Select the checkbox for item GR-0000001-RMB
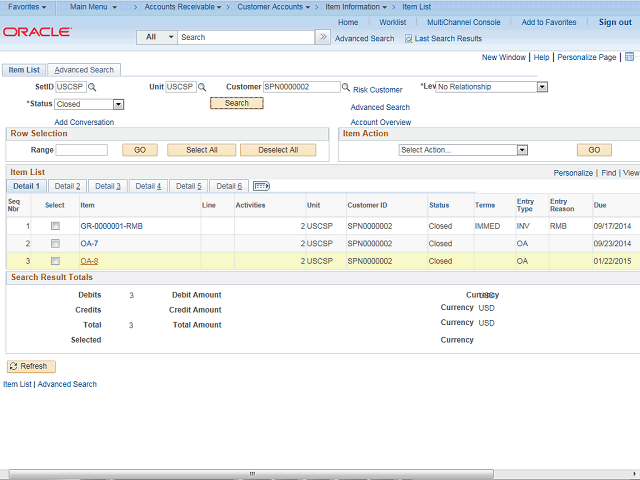Screen dimensions: 640x480 click(x=55, y=227)
